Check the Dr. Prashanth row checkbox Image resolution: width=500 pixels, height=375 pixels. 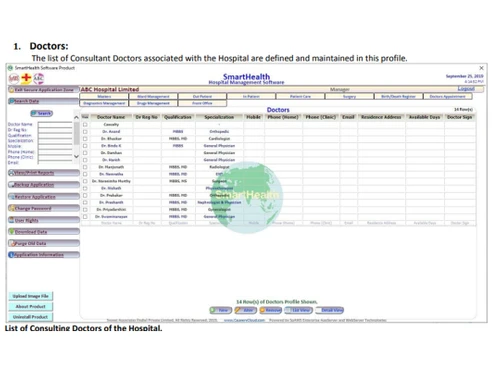tap(85, 203)
